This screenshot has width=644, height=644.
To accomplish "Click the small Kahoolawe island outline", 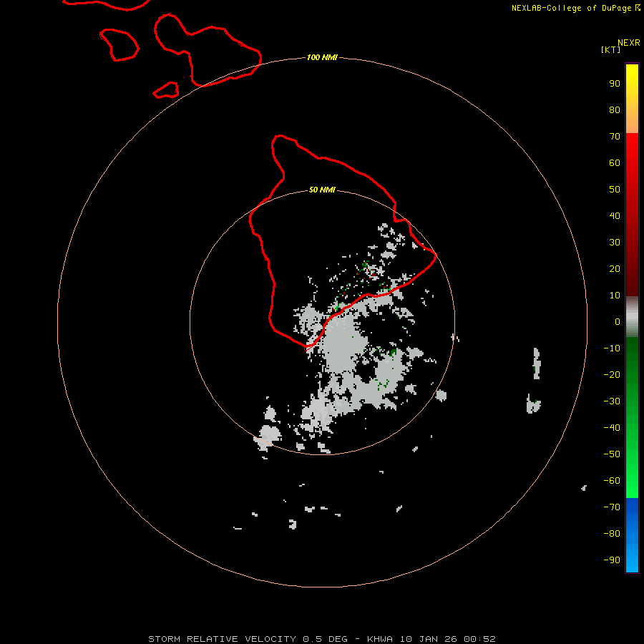I will (166, 90).
